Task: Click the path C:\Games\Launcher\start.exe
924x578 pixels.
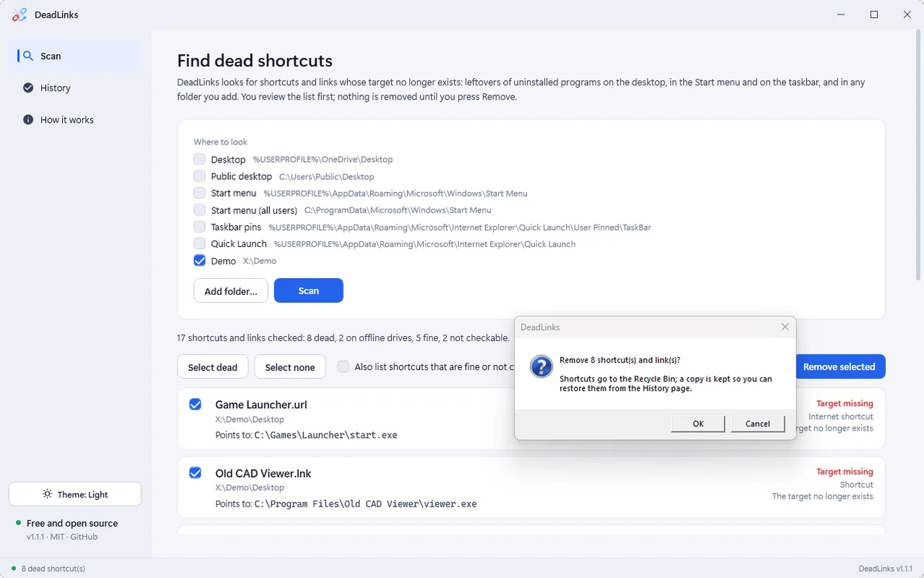Action: point(326,435)
